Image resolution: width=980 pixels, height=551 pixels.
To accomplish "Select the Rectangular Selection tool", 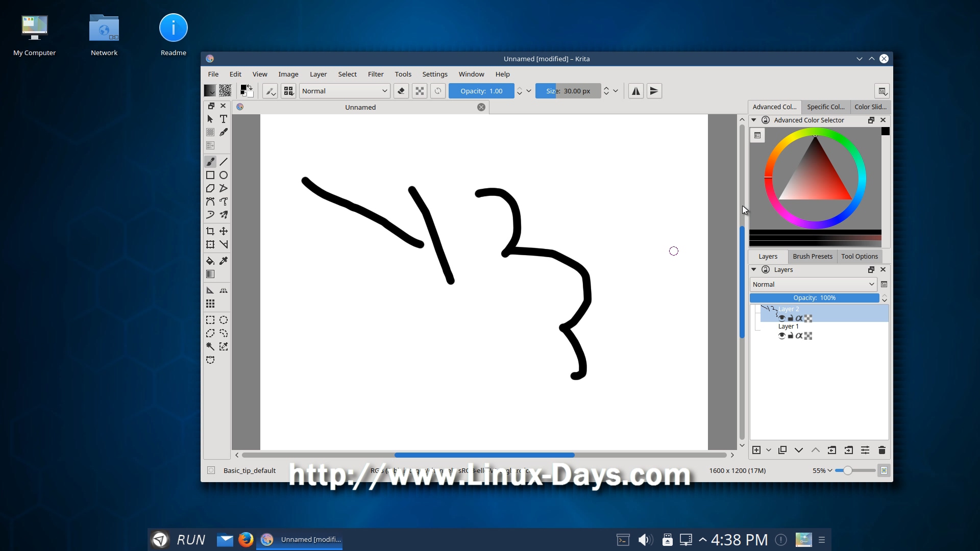I will (x=210, y=320).
